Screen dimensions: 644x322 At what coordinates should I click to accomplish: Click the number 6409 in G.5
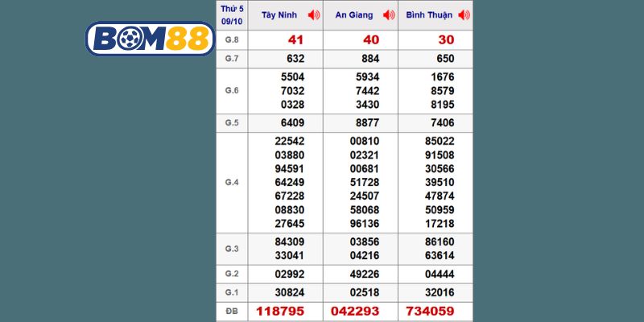click(293, 123)
